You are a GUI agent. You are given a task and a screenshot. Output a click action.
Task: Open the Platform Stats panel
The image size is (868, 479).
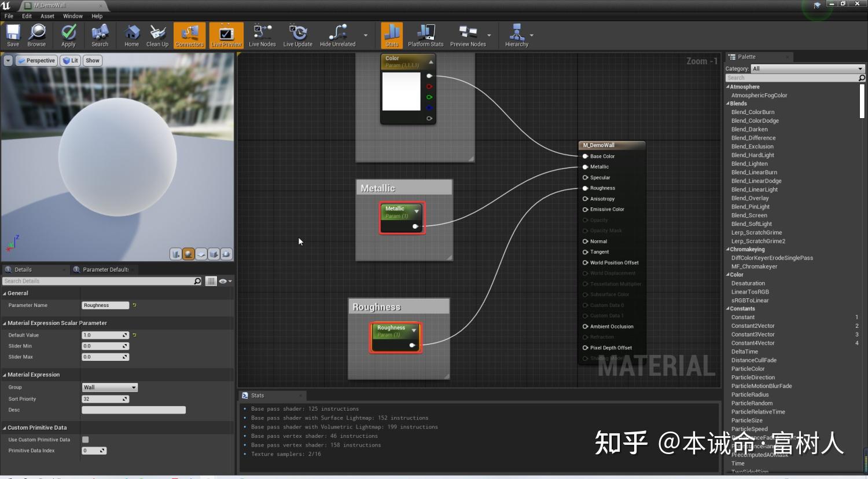(x=426, y=35)
